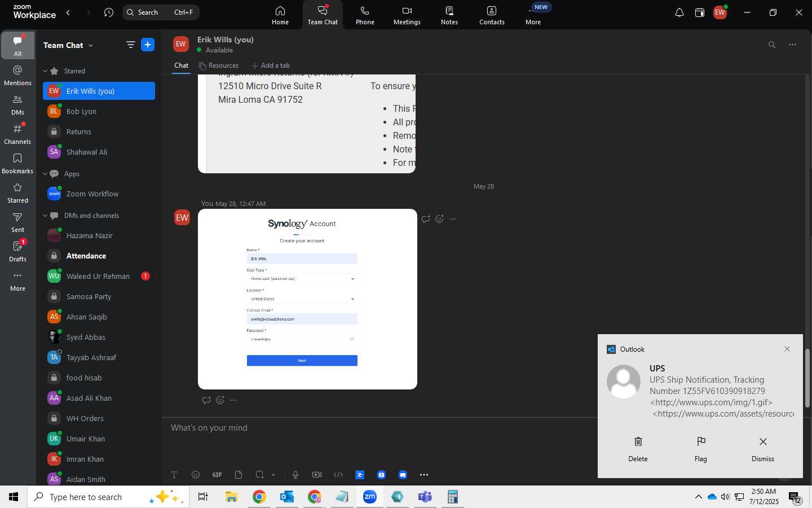The height and width of the screenshot is (508, 812).
Task: Open Microsoft Teams in the taskbar
Action: tap(425, 497)
